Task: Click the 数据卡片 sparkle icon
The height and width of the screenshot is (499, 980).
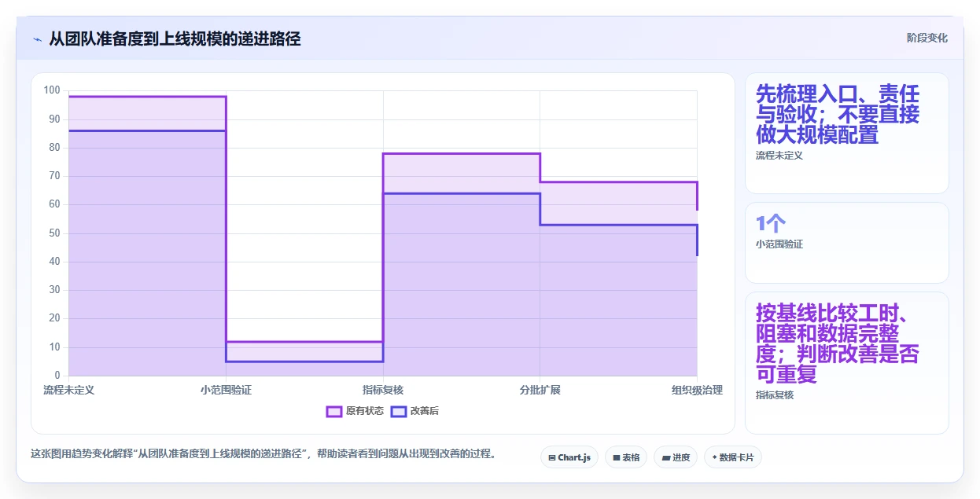Action: coord(714,457)
